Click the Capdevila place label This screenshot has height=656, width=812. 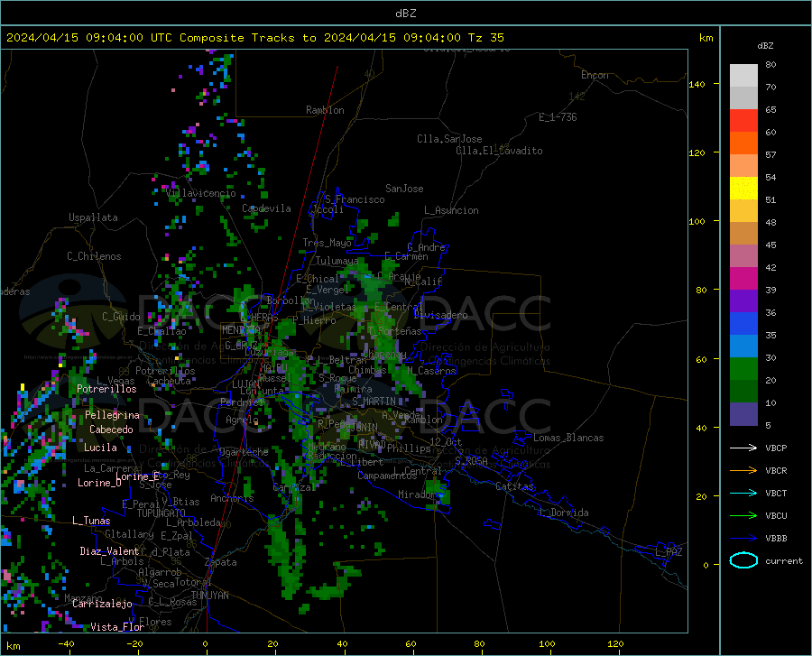click(x=266, y=208)
